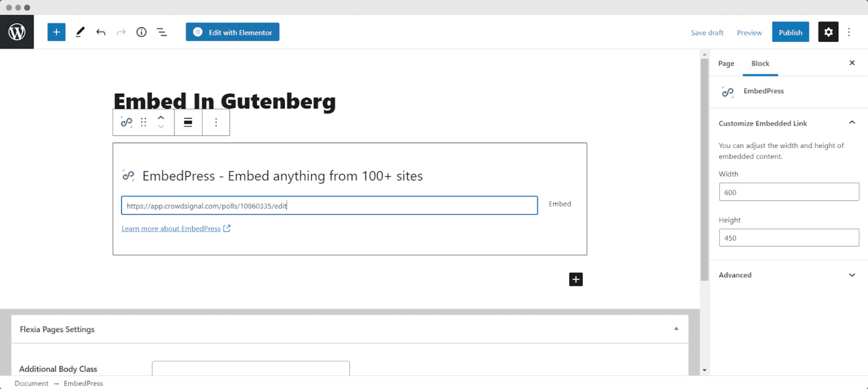The height and width of the screenshot is (389, 868).
Task: Open the block inserter with the plus icon
Action: [x=56, y=32]
